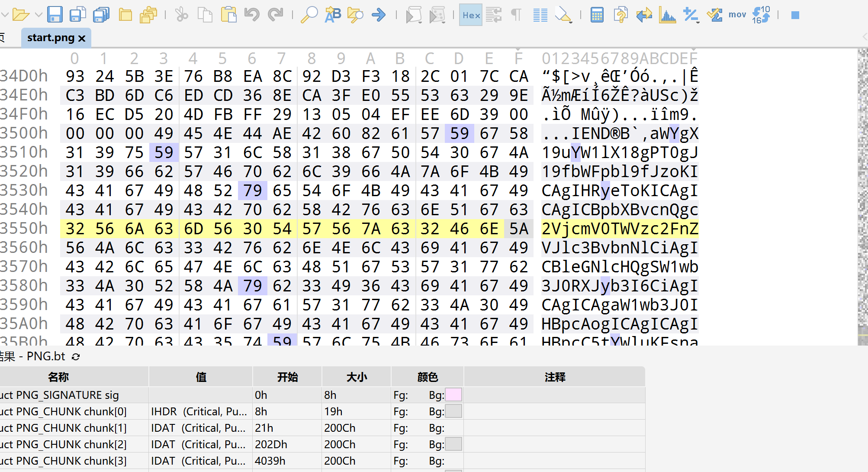Open the Checksum tool
Screen dimensions: 868x472
click(x=714, y=15)
